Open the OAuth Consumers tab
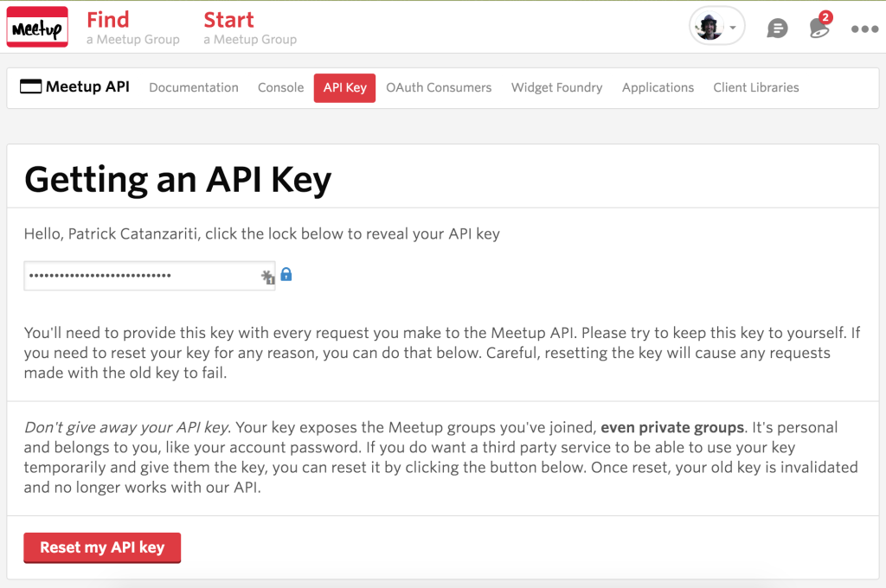886x588 pixels. tap(439, 87)
